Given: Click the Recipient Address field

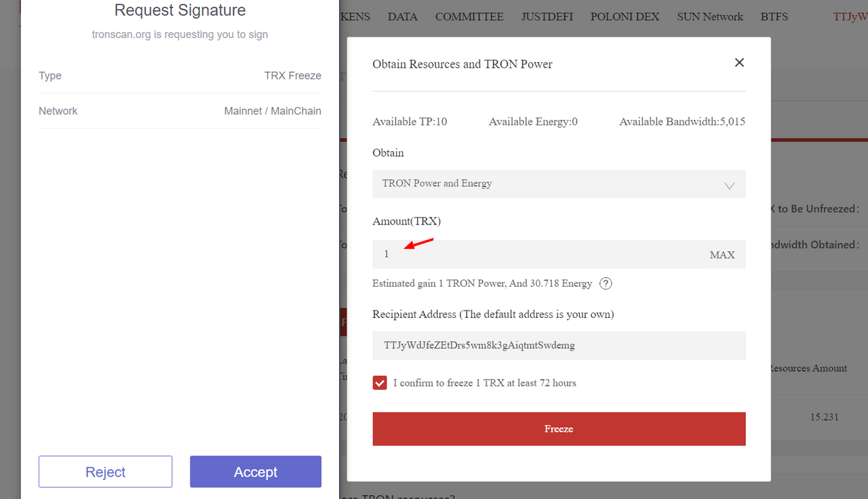Looking at the screenshot, I should (x=559, y=346).
